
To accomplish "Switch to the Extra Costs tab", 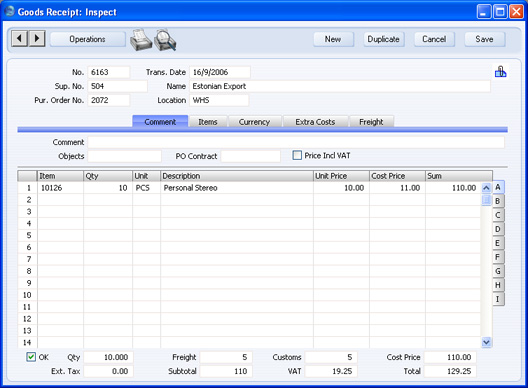I will [x=315, y=122].
